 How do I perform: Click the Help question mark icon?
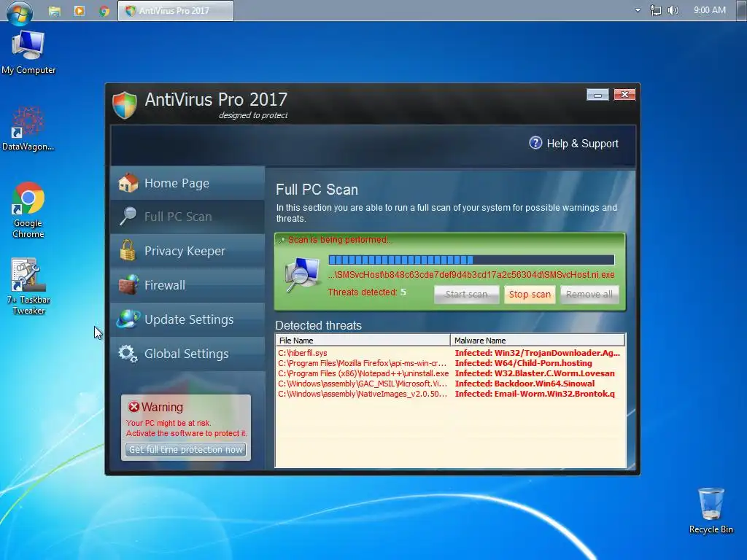coord(535,143)
